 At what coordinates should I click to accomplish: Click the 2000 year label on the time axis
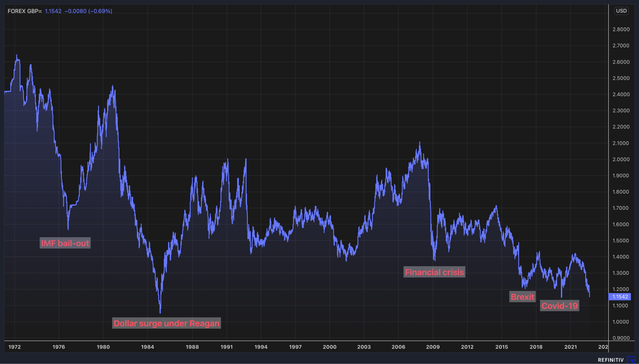330,347
